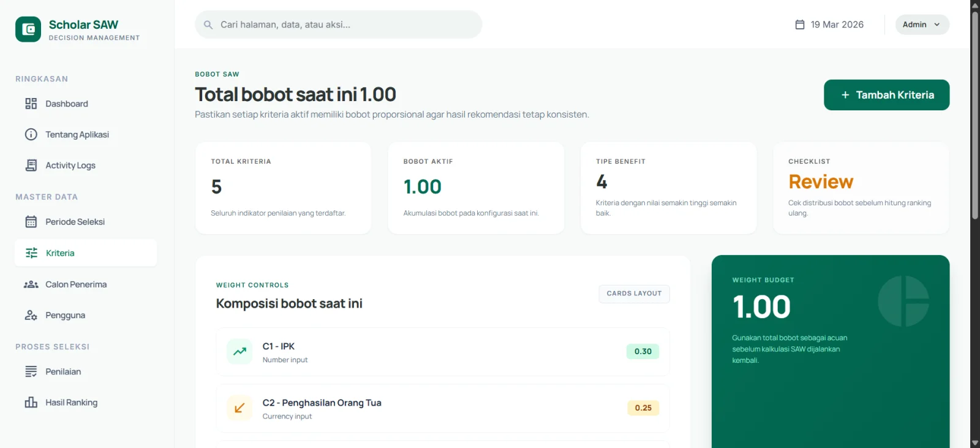Click the Hasil Ranking chart icon
This screenshot has height=448, width=980.
(31, 403)
